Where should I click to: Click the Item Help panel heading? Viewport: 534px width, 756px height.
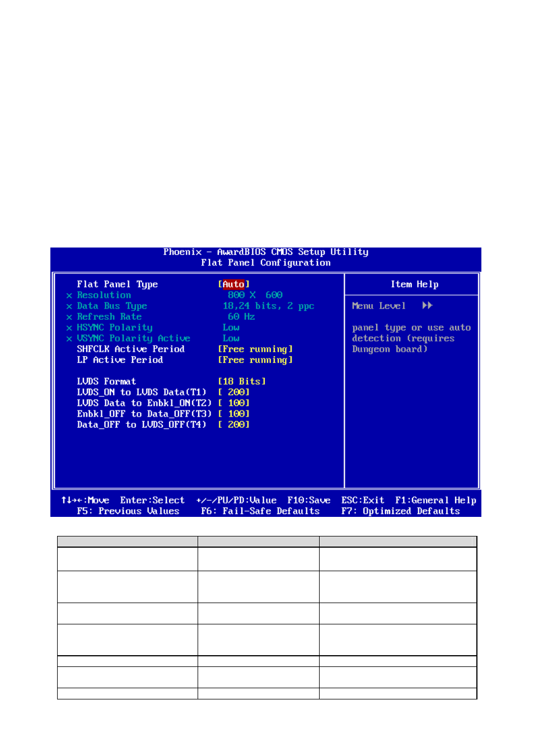[415, 284]
